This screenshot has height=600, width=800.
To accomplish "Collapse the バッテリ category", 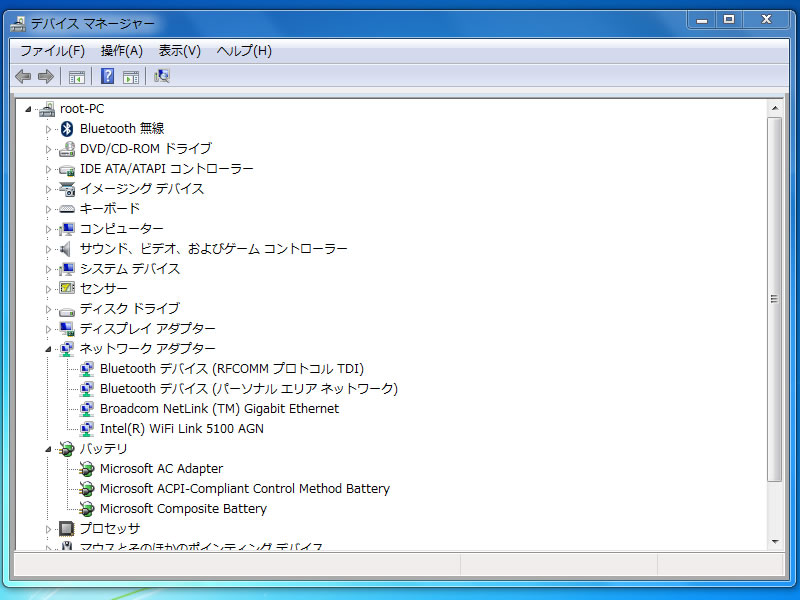I will (48, 449).
